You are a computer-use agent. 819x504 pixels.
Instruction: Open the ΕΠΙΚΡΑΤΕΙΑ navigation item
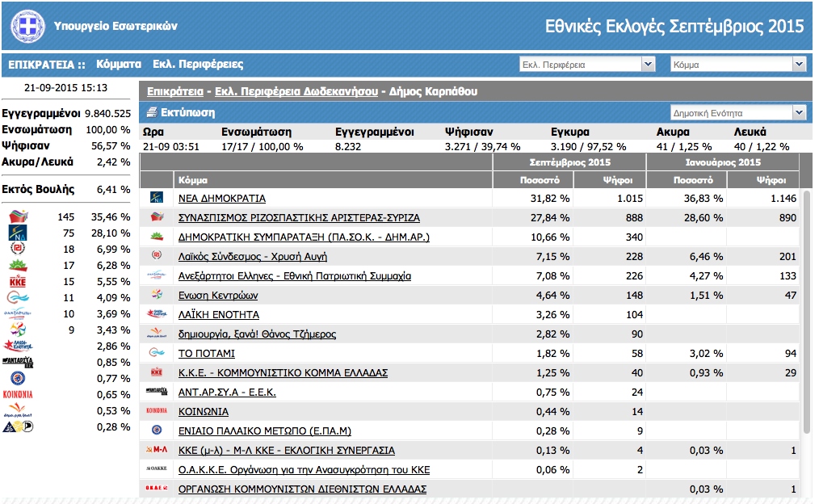47,65
